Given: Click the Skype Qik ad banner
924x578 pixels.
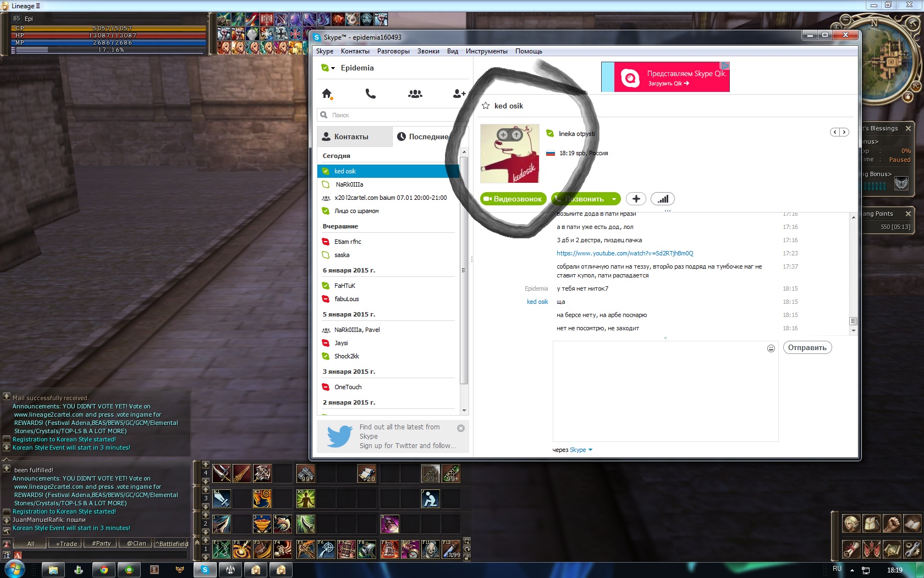Looking at the screenshot, I should tap(665, 77).
